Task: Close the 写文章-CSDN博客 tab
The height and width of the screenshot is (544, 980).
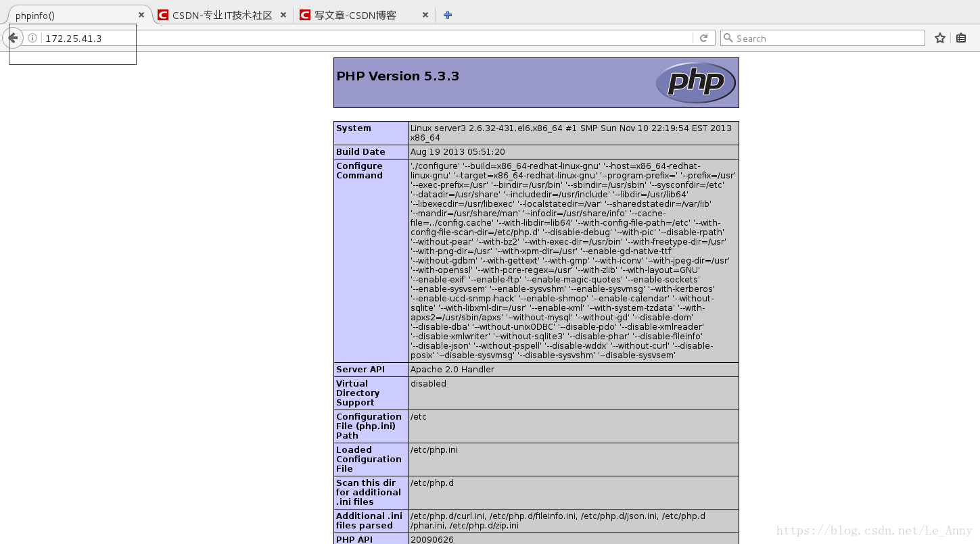Action: point(425,15)
